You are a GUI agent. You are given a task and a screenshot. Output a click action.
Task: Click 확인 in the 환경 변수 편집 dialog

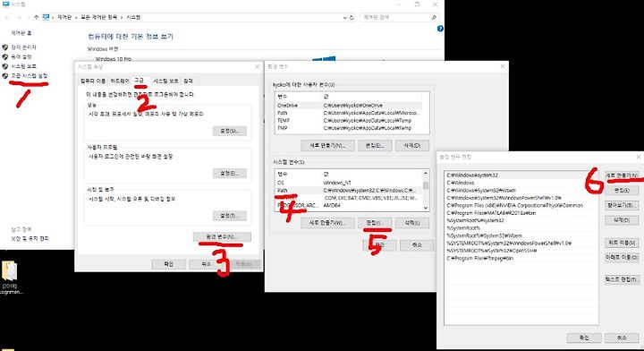tap(584, 338)
